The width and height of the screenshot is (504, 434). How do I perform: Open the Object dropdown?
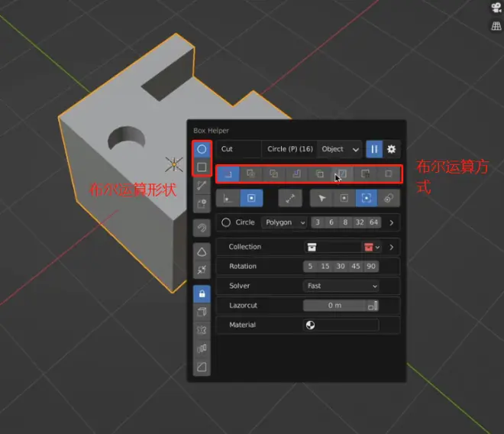click(340, 149)
